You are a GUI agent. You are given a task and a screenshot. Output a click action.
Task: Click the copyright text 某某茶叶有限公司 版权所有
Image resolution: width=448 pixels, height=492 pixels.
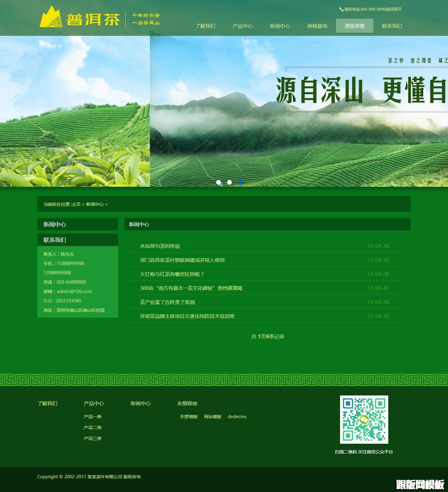click(114, 477)
